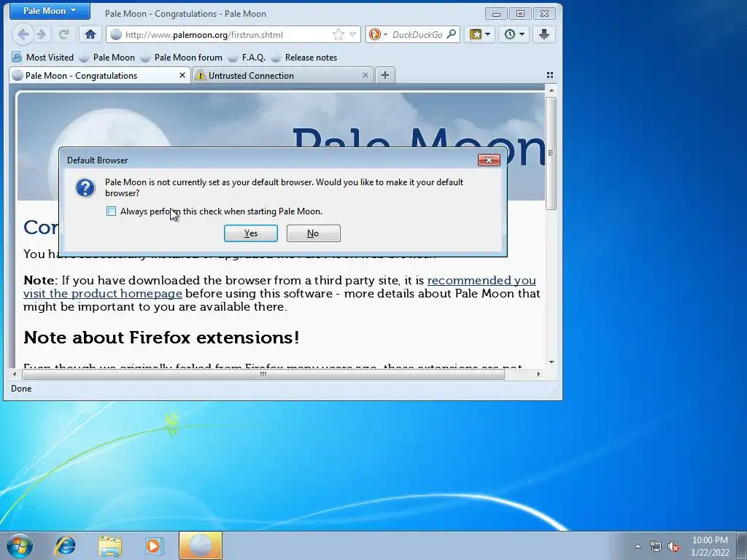Click the vertical scrollbar down arrow
This screenshot has width=747, height=560.
(x=551, y=362)
